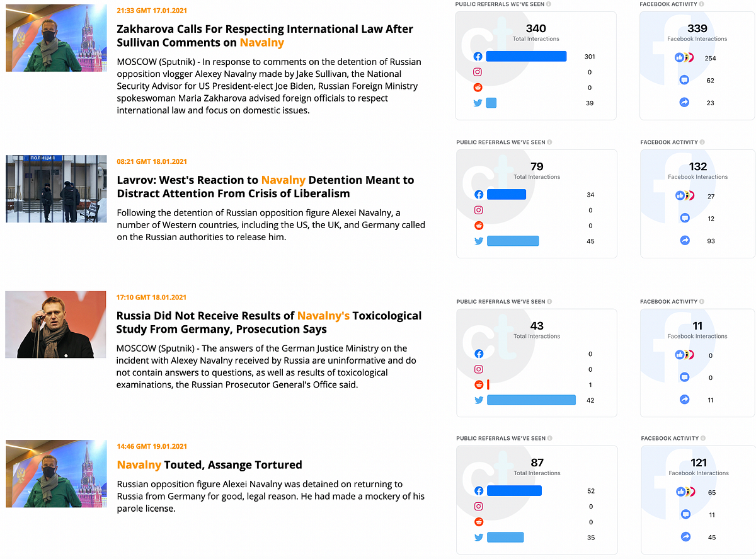Click the 340 Total Interactions count
This screenshot has height=559, width=756.
point(536,28)
